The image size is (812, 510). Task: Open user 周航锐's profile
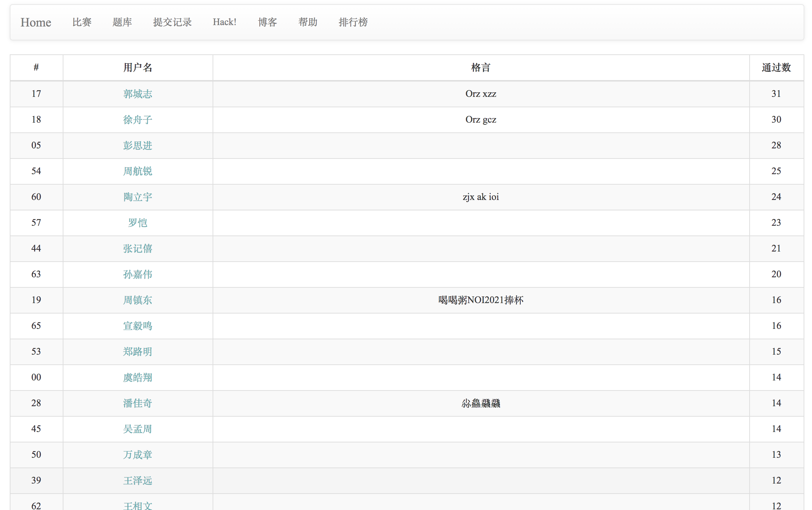[x=138, y=171]
